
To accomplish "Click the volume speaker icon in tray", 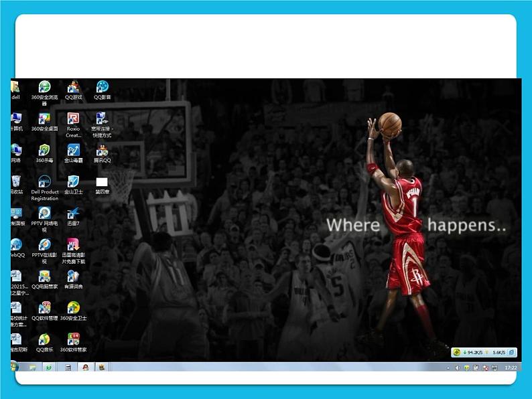I will 458,368.
